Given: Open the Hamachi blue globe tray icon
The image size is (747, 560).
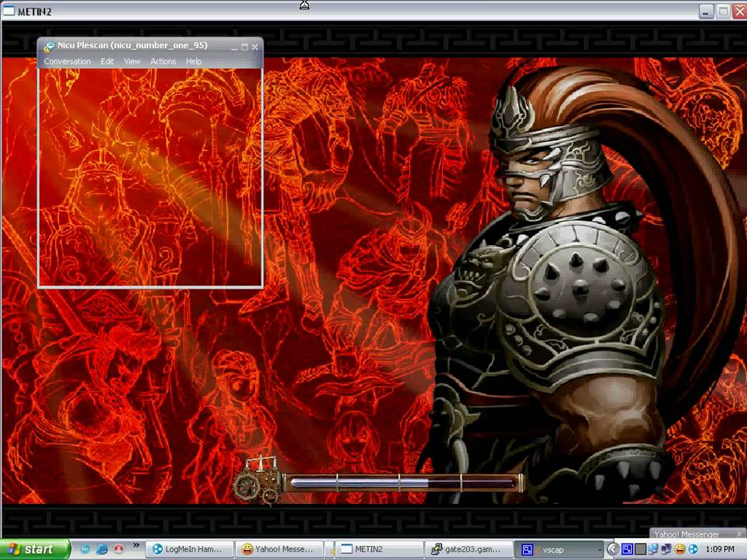Looking at the screenshot, I should [x=693, y=550].
